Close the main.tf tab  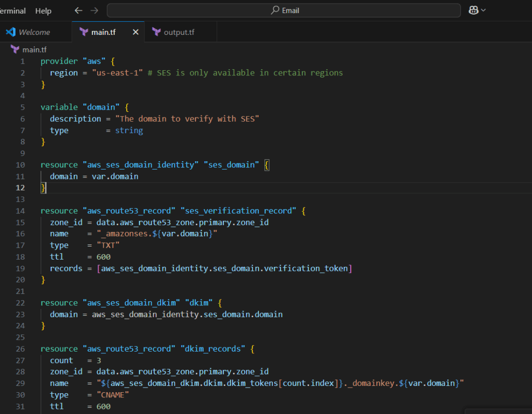[135, 32]
